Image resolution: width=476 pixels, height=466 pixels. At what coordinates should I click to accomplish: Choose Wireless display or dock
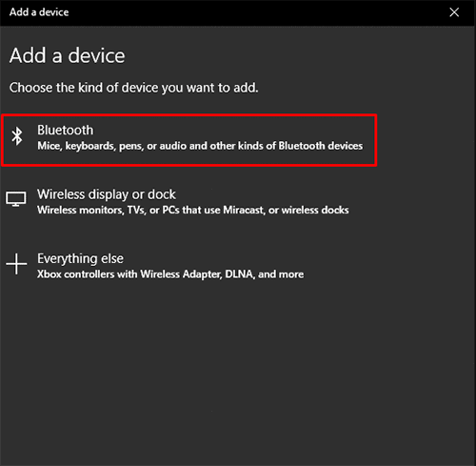[107, 194]
